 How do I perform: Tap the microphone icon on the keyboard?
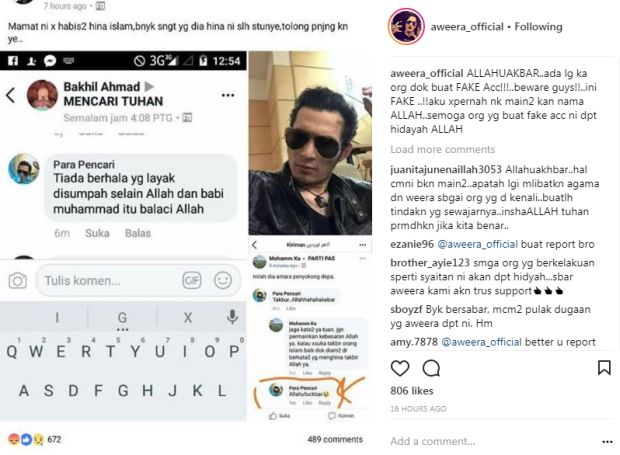(x=232, y=317)
